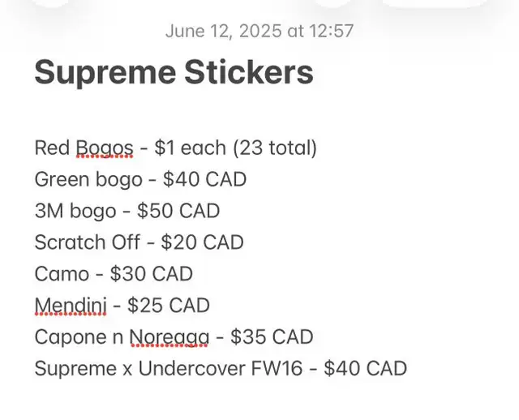The height and width of the screenshot is (420, 519).
Task: Tap the word Undercover
Action: tap(191, 368)
